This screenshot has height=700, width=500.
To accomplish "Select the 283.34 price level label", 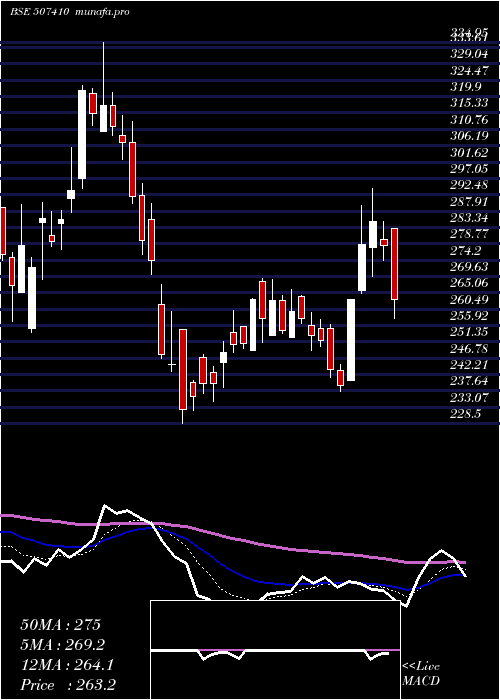I will coord(469,217).
